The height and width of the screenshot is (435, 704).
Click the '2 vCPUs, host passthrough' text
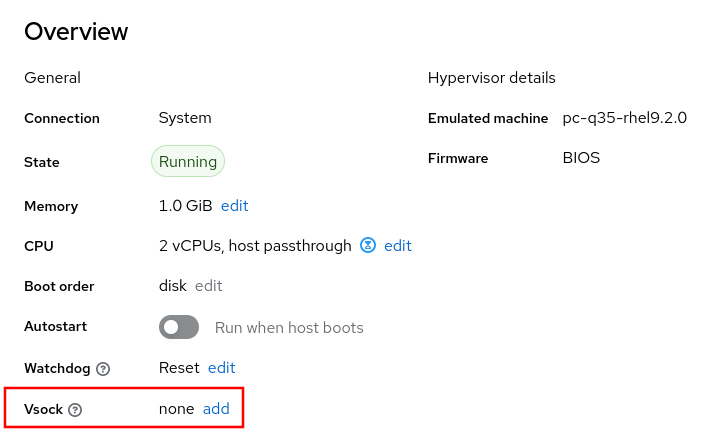pyautogui.click(x=255, y=246)
